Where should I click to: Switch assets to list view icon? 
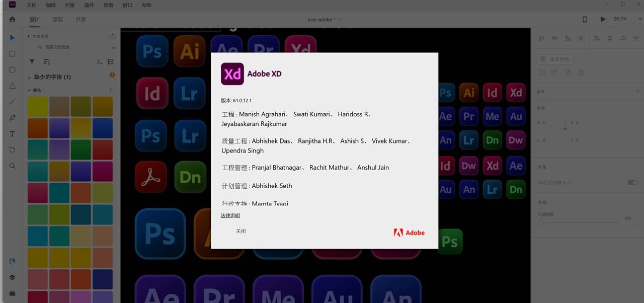click(111, 61)
